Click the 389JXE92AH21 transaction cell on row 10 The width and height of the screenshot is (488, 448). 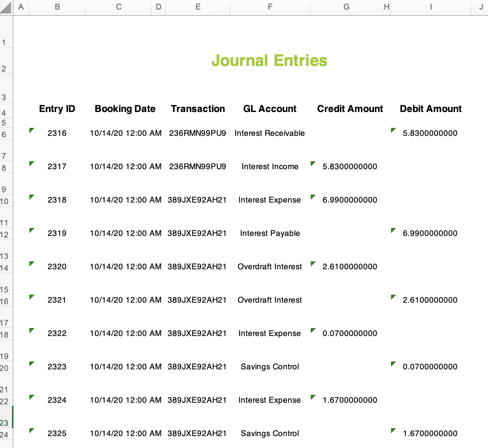click(x=198, y=200)
